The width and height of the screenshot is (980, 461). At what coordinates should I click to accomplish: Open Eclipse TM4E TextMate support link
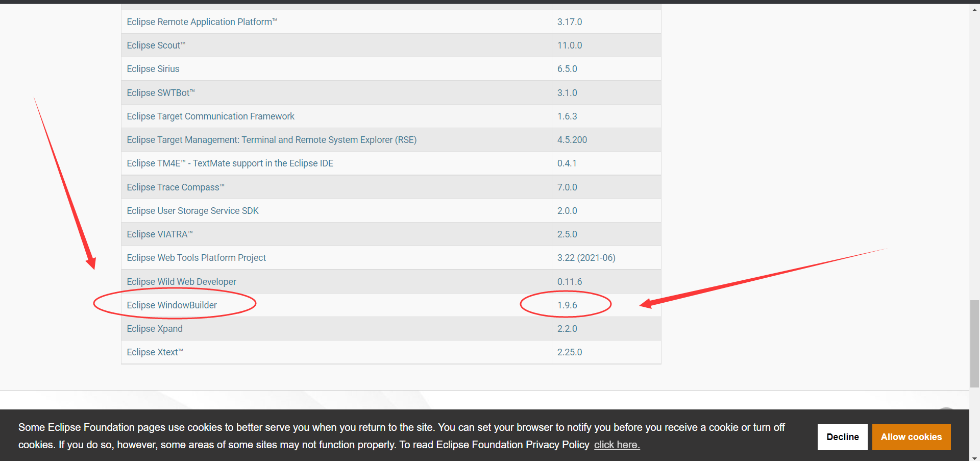pyautogui.click(x=230, y=163)
